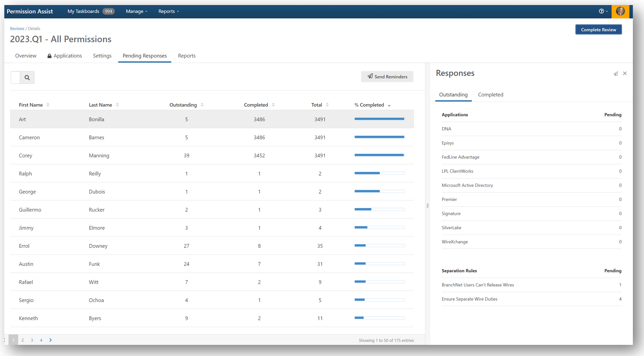644x356 pixels.
Task: Click Corey Manning's completion progress bar
Action: pyautogui.click(x=379, y=155)
